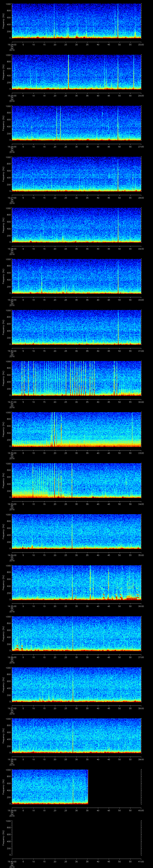Click the Frequency (Hz) label of the empty bottom plot
The height and width of the screenshot is (868, 153).
click(x=3, y=838)
